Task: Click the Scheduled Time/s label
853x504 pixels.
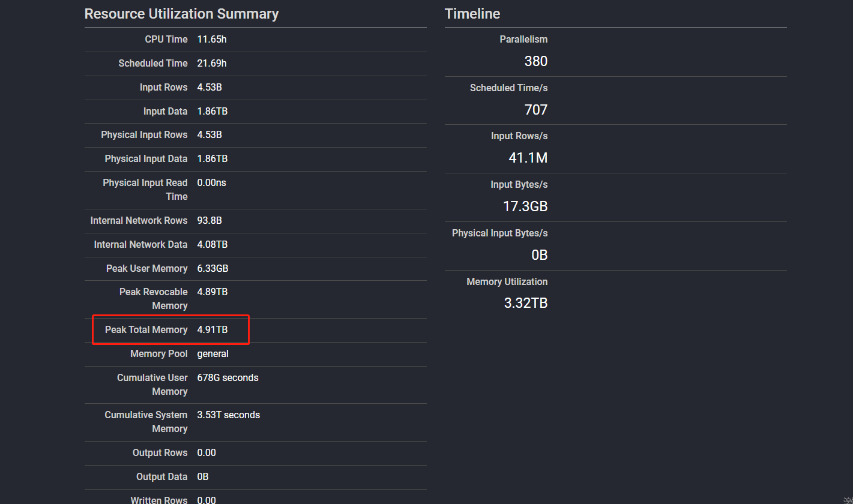Action: [x=509, y=88]
